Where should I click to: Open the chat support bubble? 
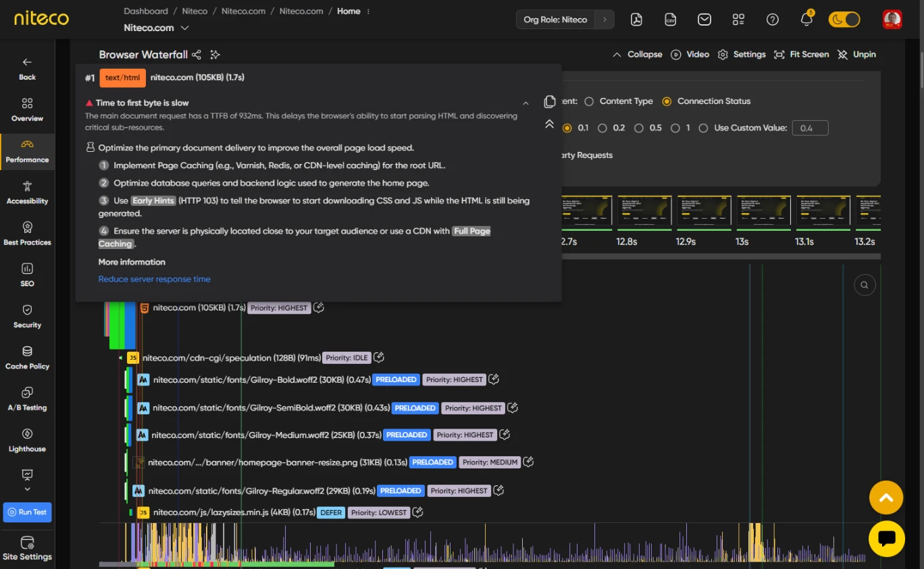[886, 539]
